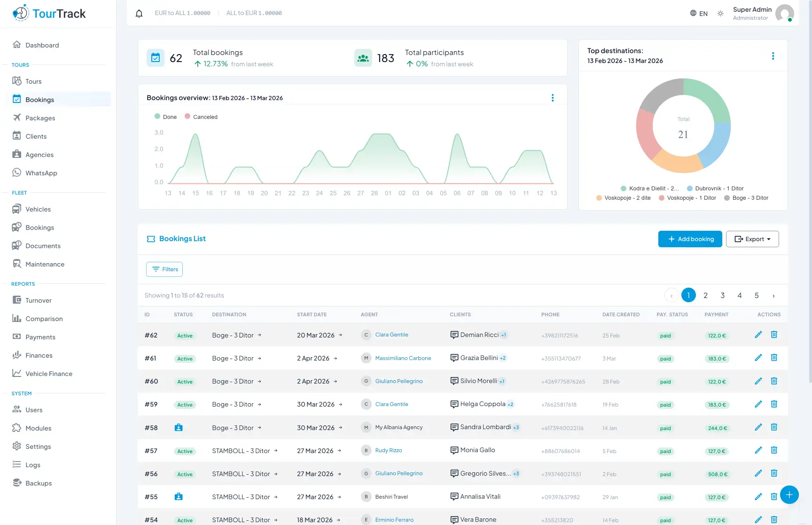Open agent Clara Gentile's profile link
The height and width of the screenshot is (525, 812).
click(x=391, y=335)
